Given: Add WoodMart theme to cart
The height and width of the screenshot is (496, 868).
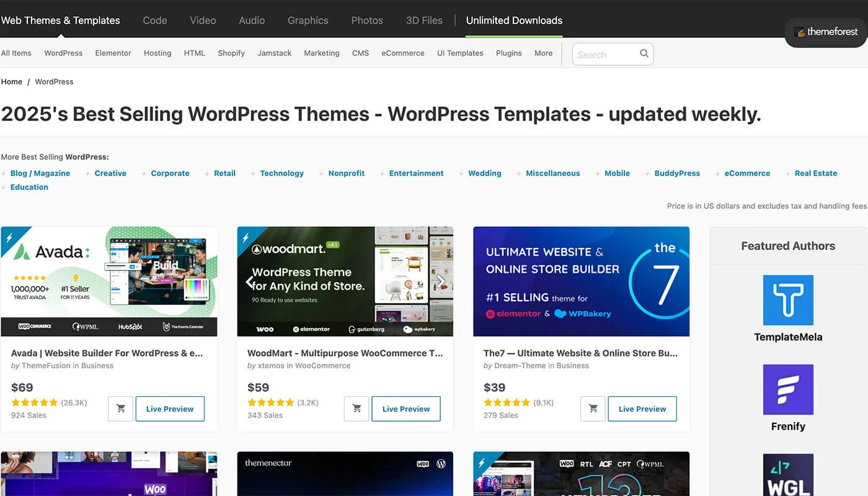Looking at the screenshot, I should pyautogui.click(x=356, y=409).
